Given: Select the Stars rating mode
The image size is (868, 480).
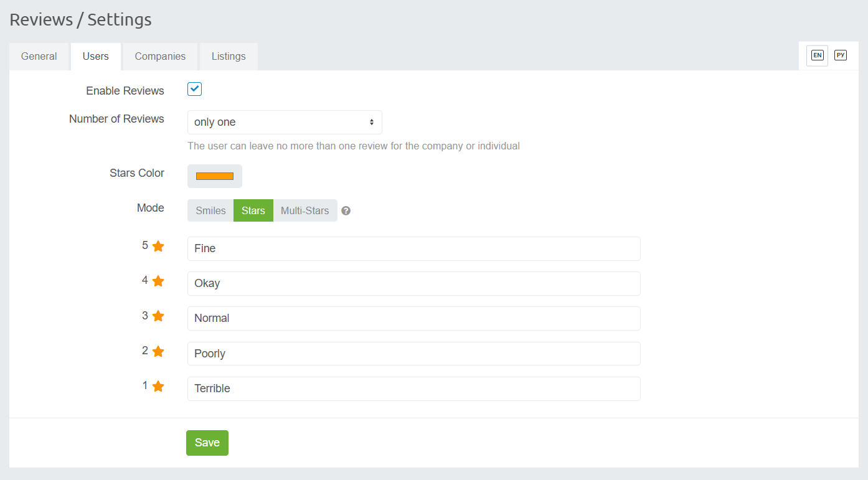Looking at the screenshot, I should (x=253, y=210).
